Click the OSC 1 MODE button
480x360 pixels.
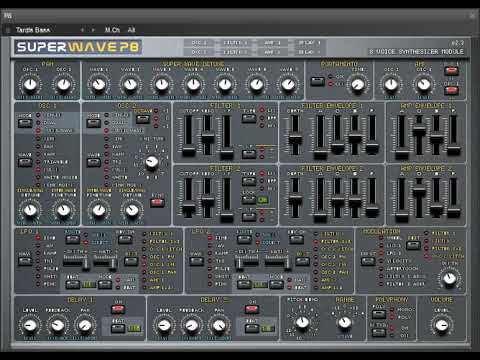click(x=25, y=123)
